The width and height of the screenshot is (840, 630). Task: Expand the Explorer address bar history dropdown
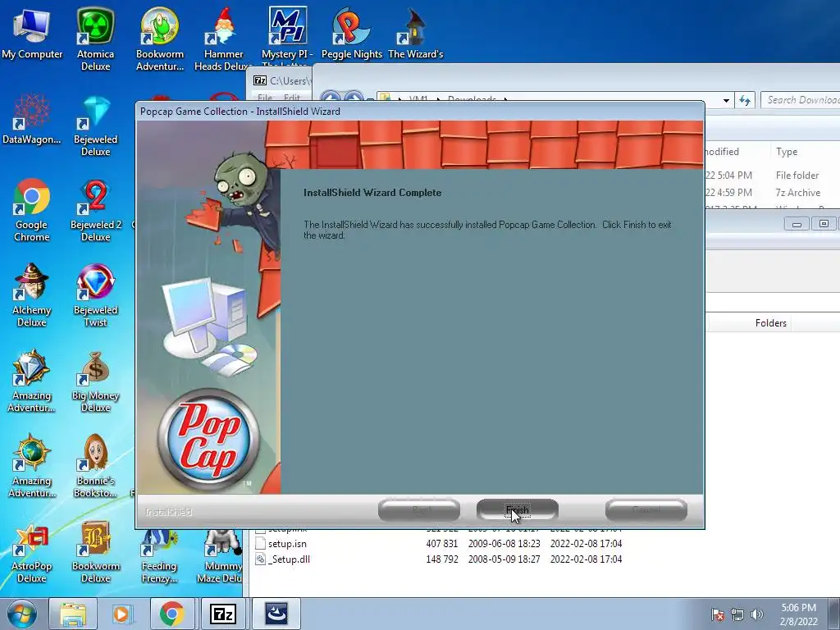[726, 100]
